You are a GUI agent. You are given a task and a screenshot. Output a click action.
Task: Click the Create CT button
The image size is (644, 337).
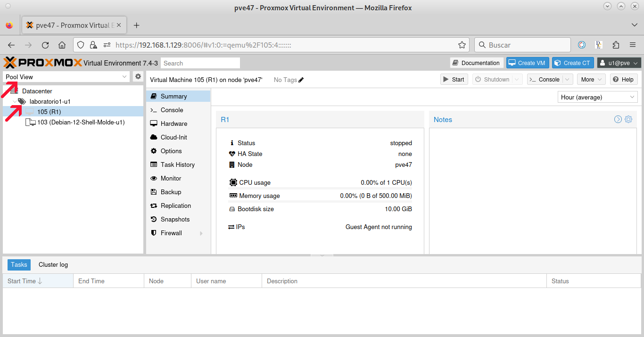[572, 63]
